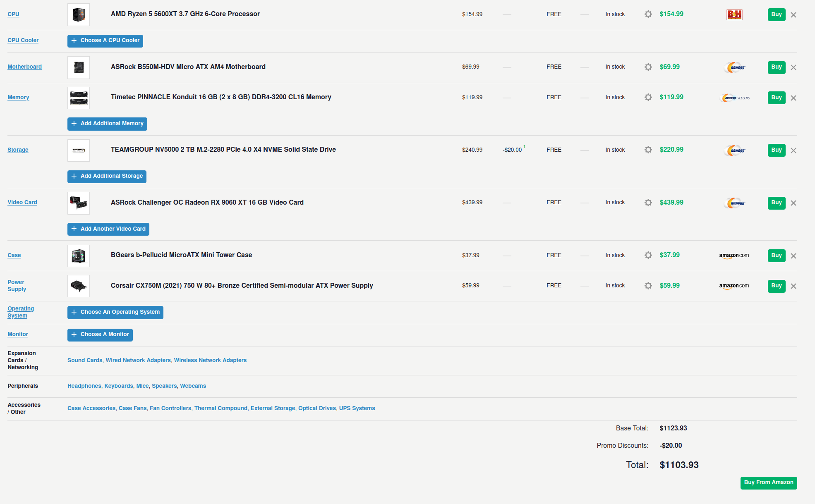Open Corsair CX750M power supply product page

[x=242, y=285]
